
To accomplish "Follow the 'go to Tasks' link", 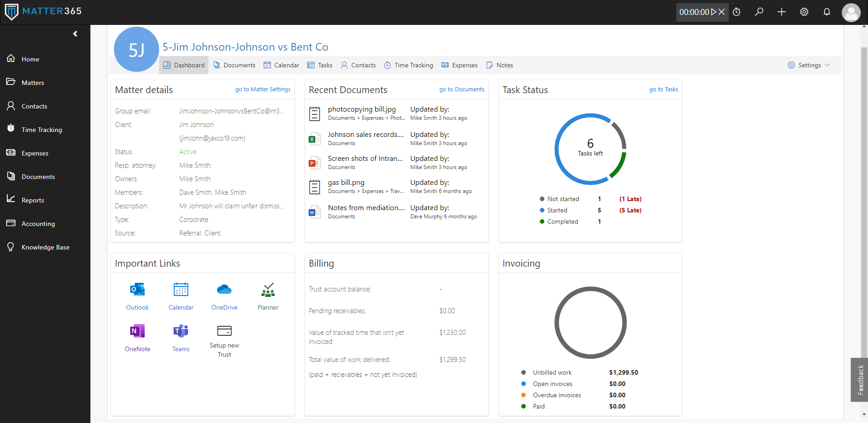I will pyautogui.click(x=664, y=89).
